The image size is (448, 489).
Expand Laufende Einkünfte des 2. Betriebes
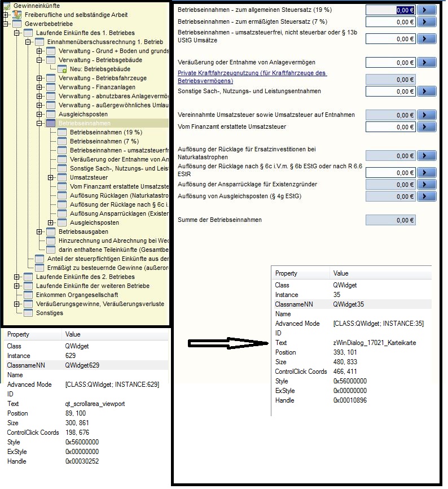(x=17, y=277)
